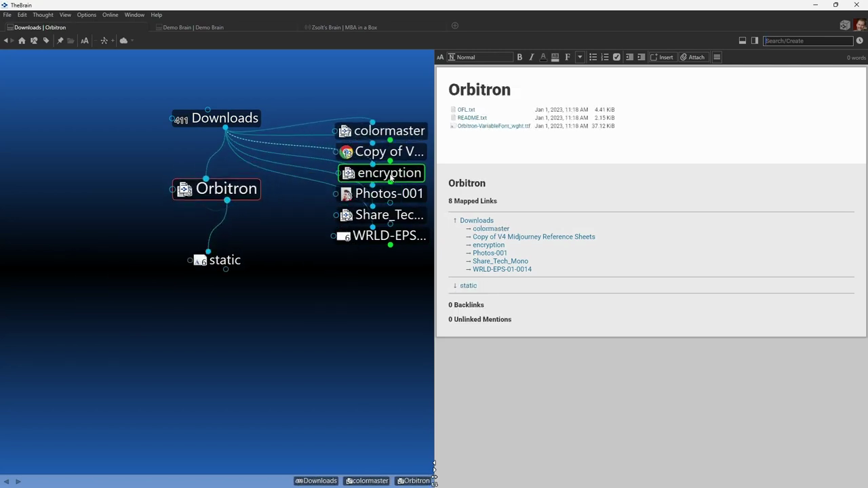Open the OFL.txt attachment
Viewport: 868px width, 488px height.
point(466,110)
